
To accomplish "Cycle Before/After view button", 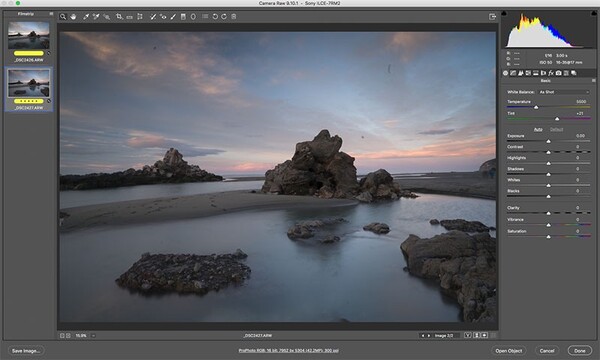I will (x=468, y=335).
